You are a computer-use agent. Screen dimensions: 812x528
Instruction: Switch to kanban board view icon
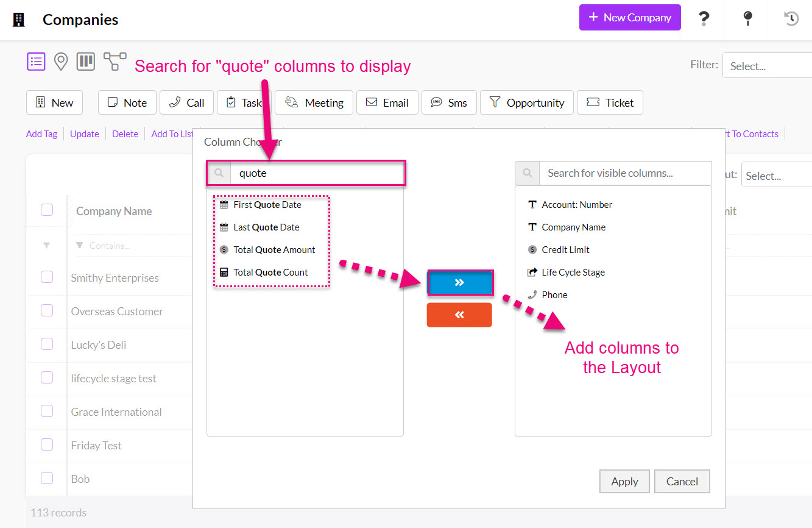[x=85, y=62]
